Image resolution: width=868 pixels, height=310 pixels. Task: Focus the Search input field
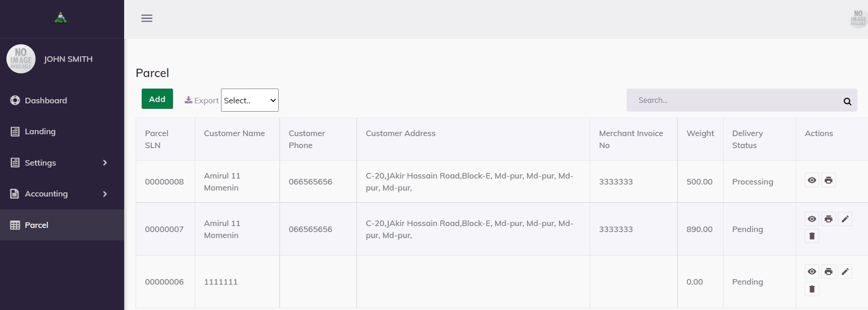click(x=734, y=100)
